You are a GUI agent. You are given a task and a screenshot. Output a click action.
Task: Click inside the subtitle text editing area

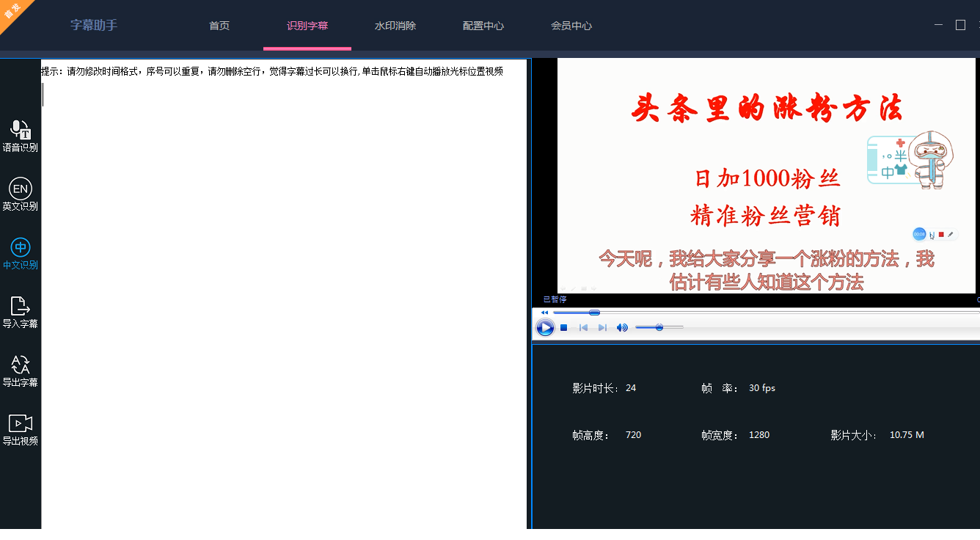coord(284,304)
